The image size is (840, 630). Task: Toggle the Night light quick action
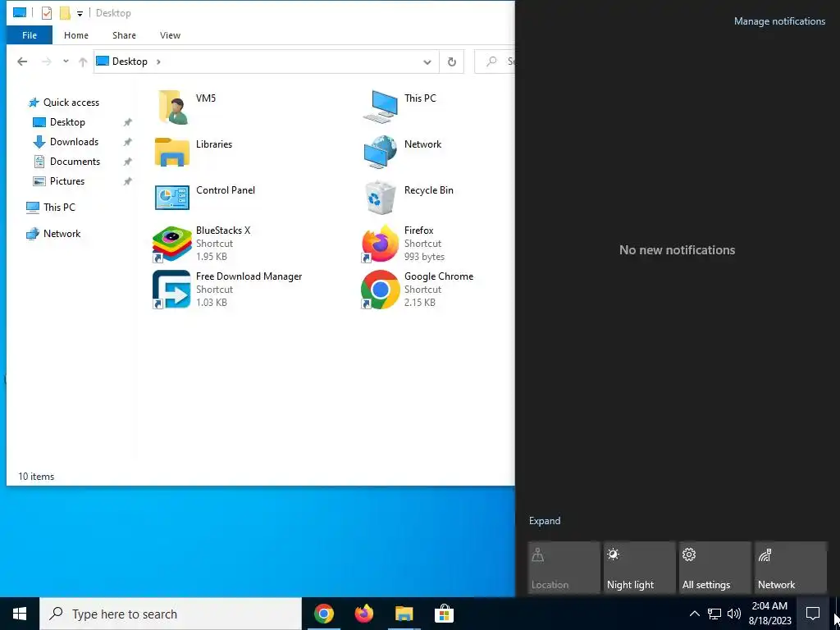pyautogui.click(x=640, y=568)
